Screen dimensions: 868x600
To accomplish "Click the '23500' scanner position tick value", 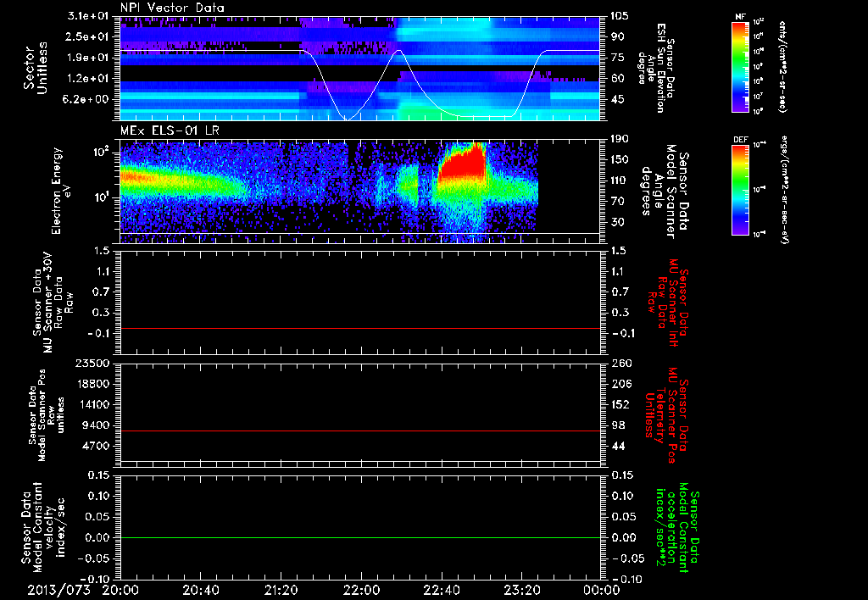I will pyautogui.click(x=92, y=364).
